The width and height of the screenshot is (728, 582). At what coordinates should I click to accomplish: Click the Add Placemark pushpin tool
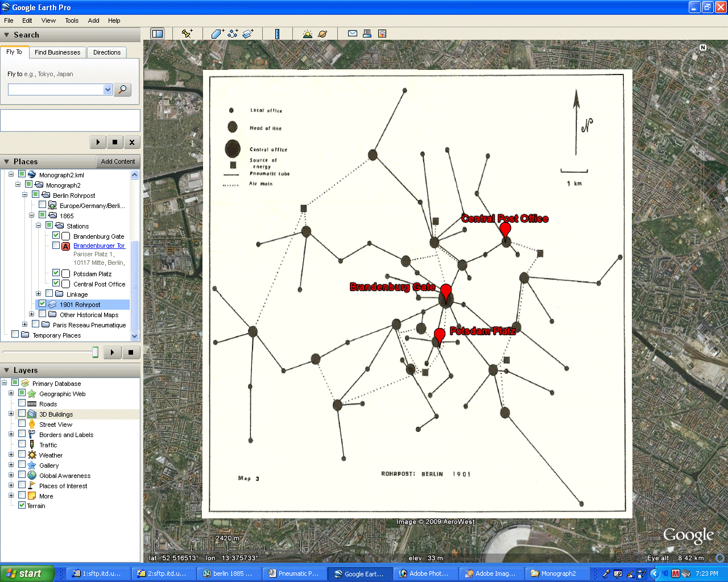pyautogui.click(x=187, y=34)
